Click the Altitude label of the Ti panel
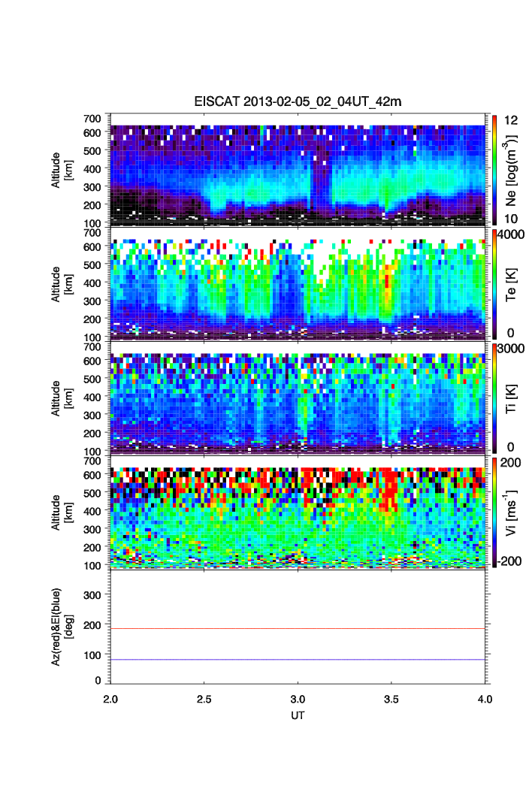 61,398
